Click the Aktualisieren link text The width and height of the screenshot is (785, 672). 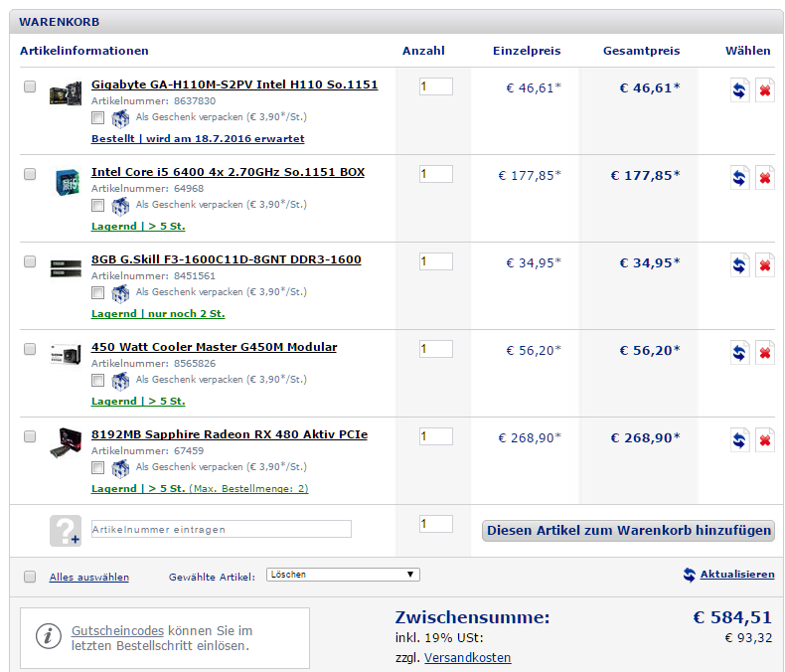(x=737, y=575)
